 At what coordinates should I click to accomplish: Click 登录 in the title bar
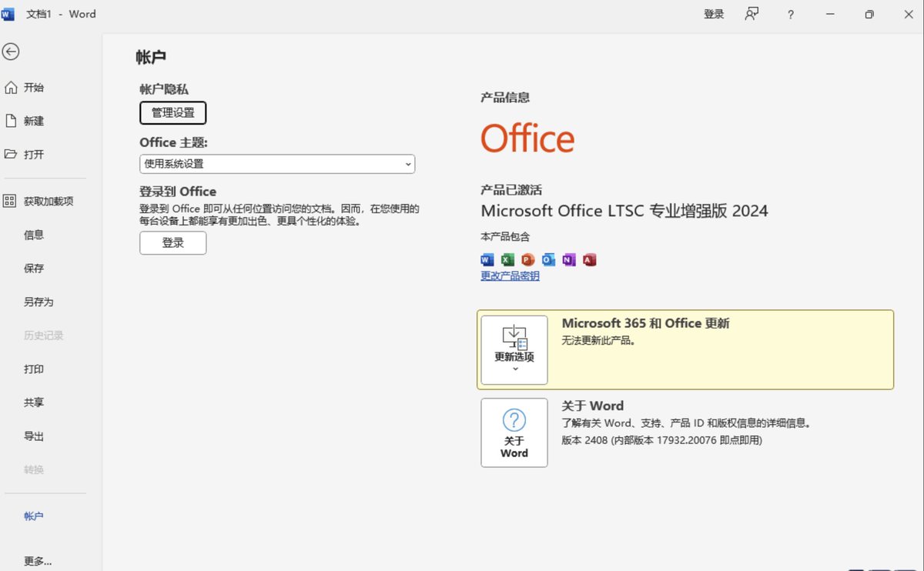714,15
